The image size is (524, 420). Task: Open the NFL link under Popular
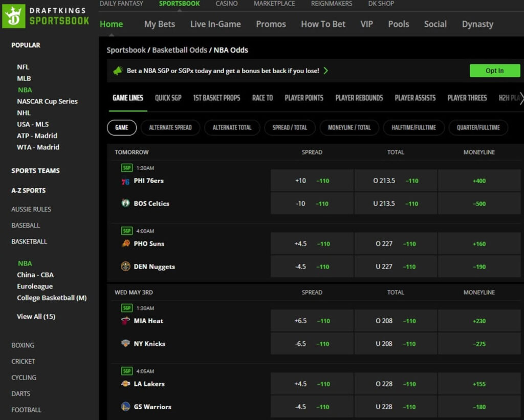click(23, 67)
